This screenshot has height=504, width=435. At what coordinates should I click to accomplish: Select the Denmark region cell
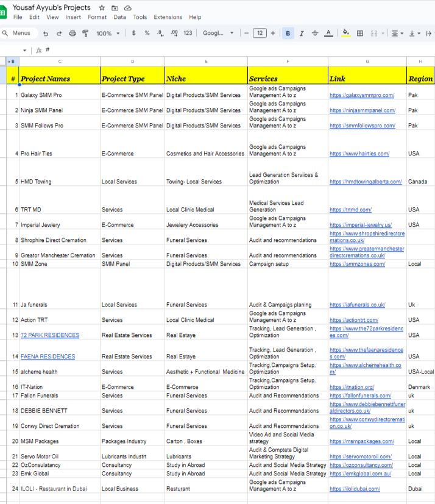pos(420,383)
